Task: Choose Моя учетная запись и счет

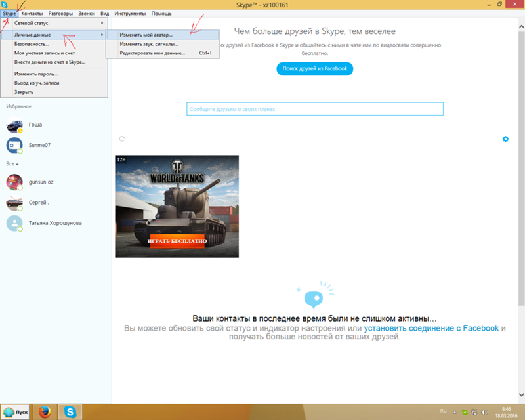Action: [x=54, y=53]
